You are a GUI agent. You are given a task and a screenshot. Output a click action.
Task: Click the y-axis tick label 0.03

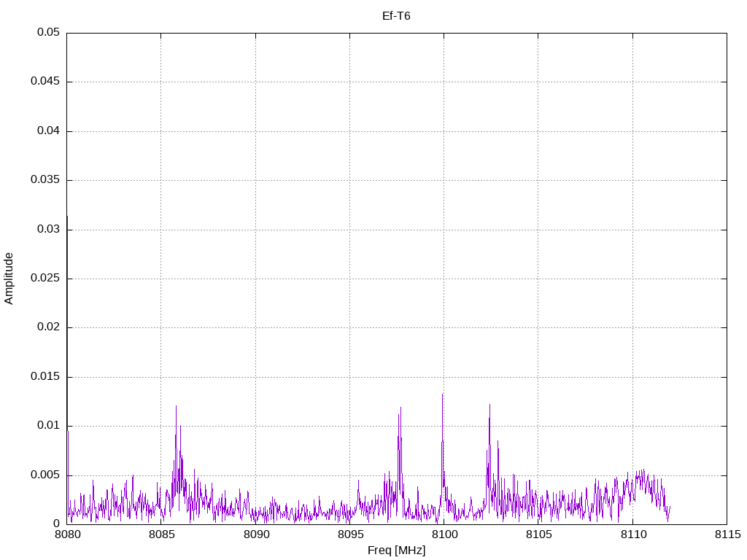(48, 230)
